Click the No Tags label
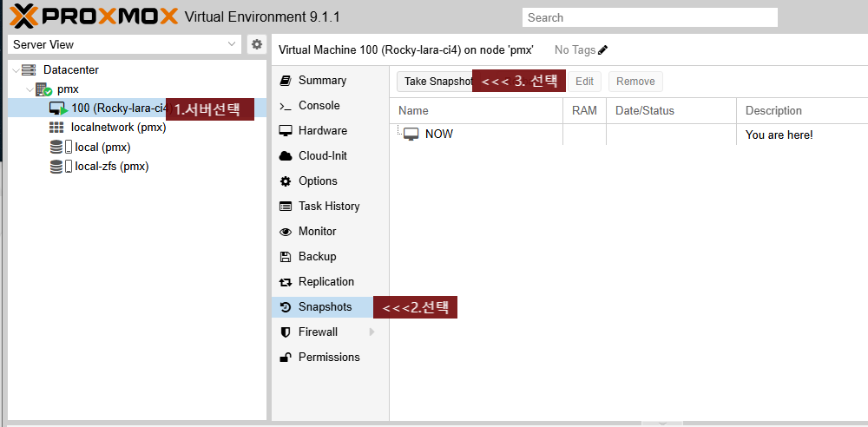The height and width of the screenshot is (427, 868). [575, 49]
